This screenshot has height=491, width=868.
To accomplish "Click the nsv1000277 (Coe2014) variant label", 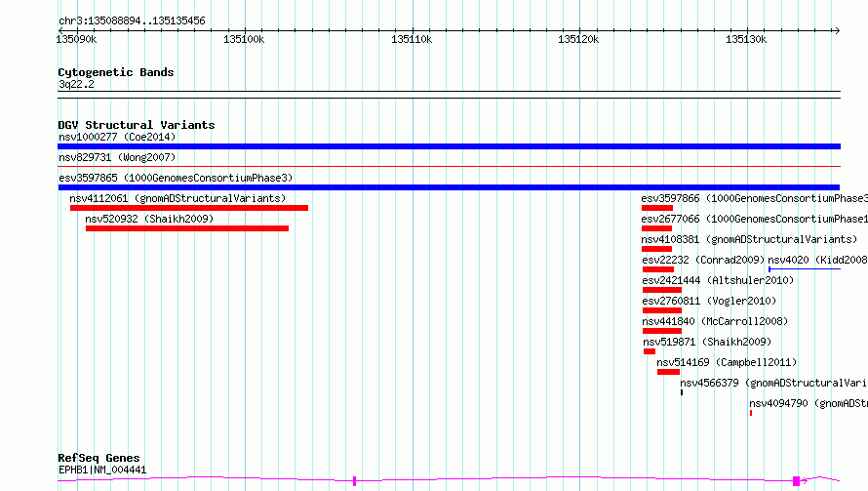I will coord(117,137).
